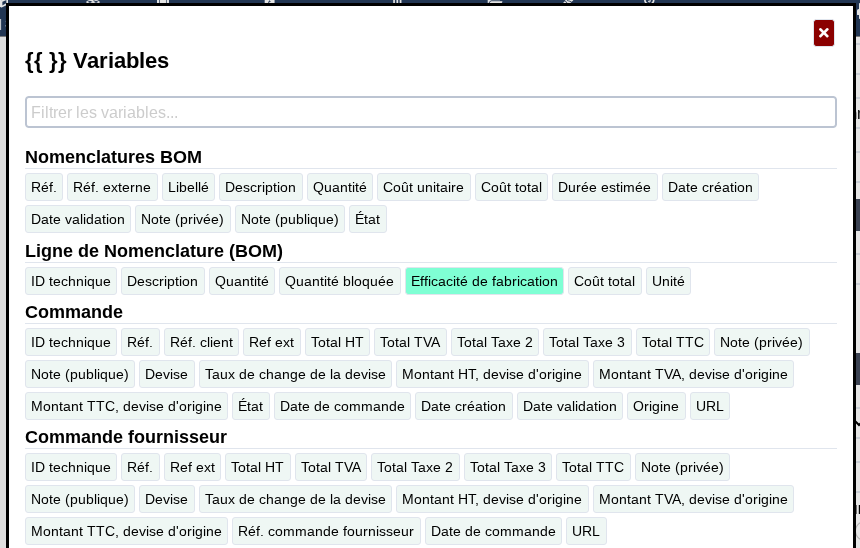Select Réf. commande fournisseur variable
This screenshot has height=548, width=860.
[x=326, y=532]
